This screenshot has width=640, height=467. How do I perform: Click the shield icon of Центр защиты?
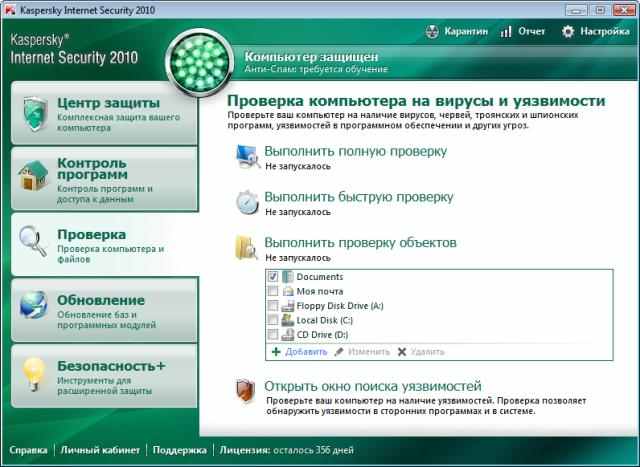tap(35, 113)
